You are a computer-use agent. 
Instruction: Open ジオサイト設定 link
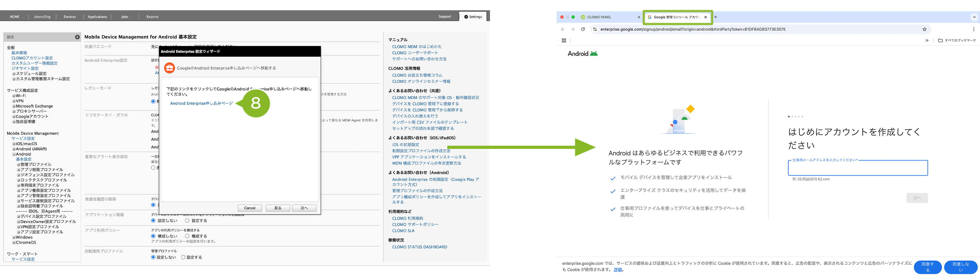click(x=25, y=68)
